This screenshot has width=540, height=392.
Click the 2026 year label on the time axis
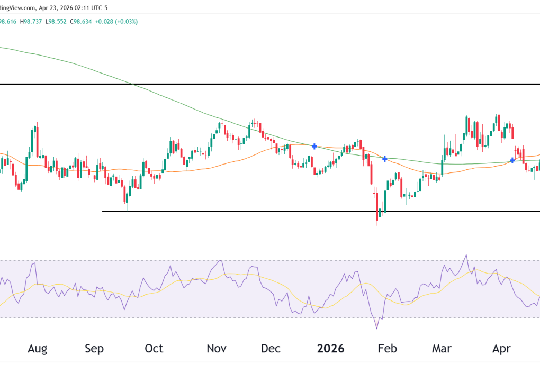pyautogui.click(x=330, y=349)
